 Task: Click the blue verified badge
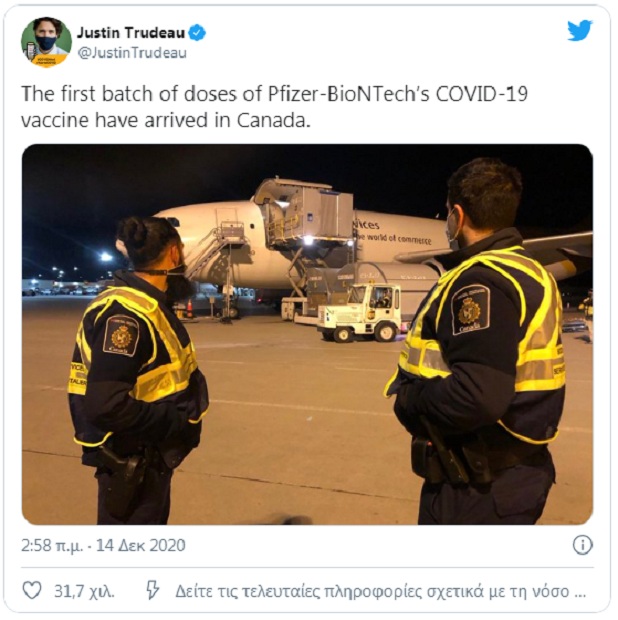click(x=197, y=32)
